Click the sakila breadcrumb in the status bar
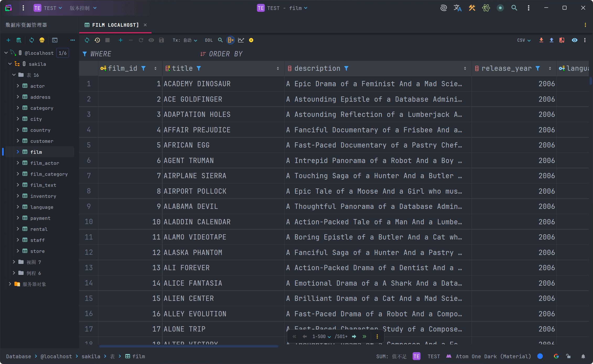This screenshot has width=593, height=364. point(91,356)
